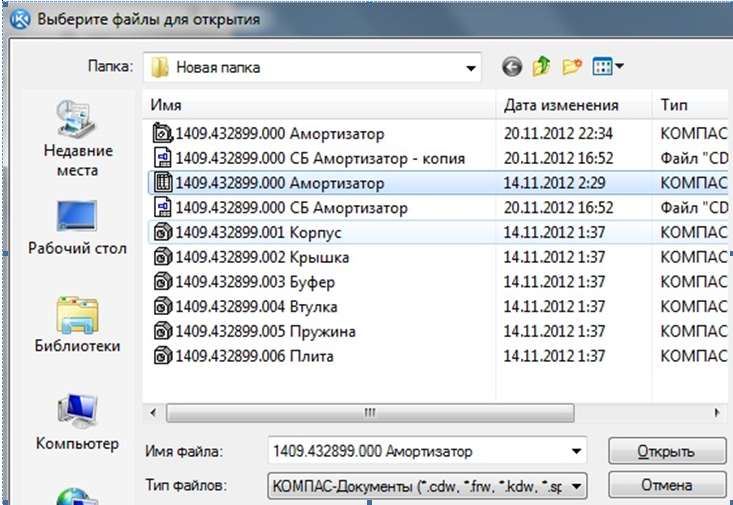Sort by the Имя column header
The image size is (733, 505).
coord(319,105)
